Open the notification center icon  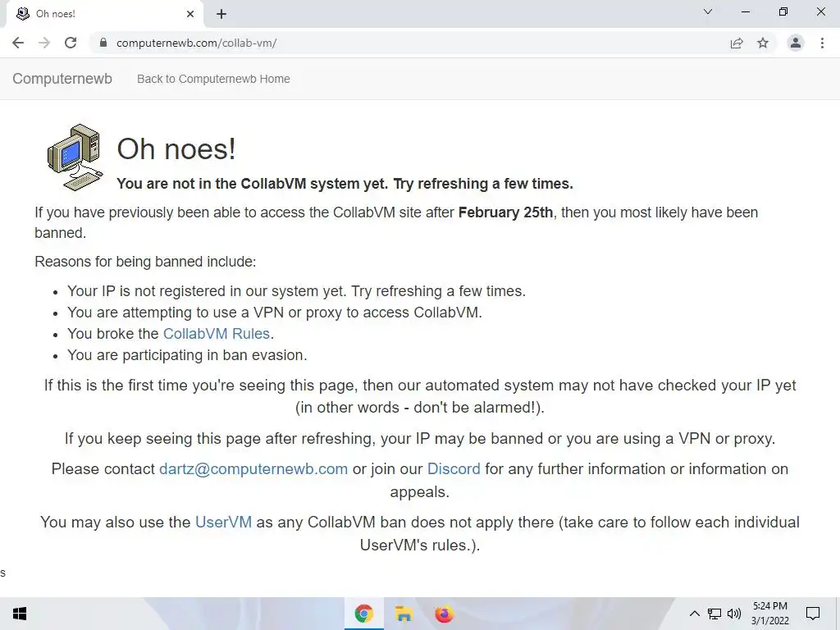(x=813, y=614)
